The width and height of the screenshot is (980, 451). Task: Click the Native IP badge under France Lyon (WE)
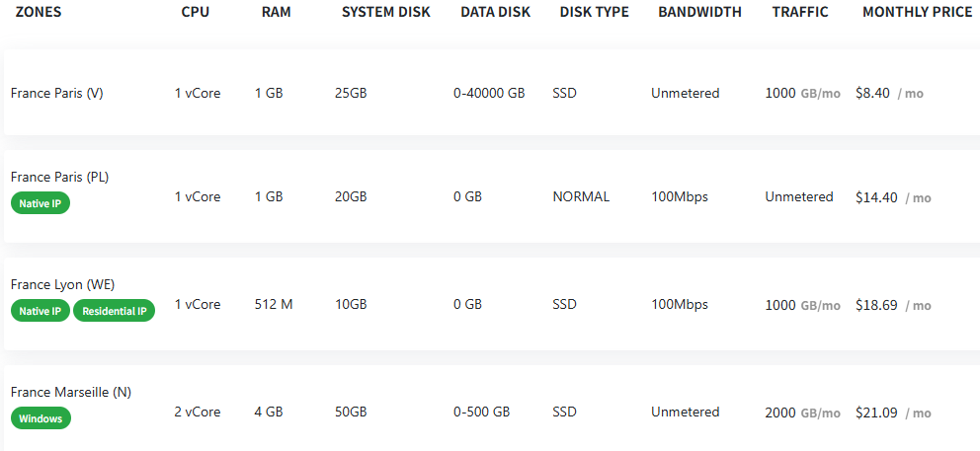tap(40, 311)
